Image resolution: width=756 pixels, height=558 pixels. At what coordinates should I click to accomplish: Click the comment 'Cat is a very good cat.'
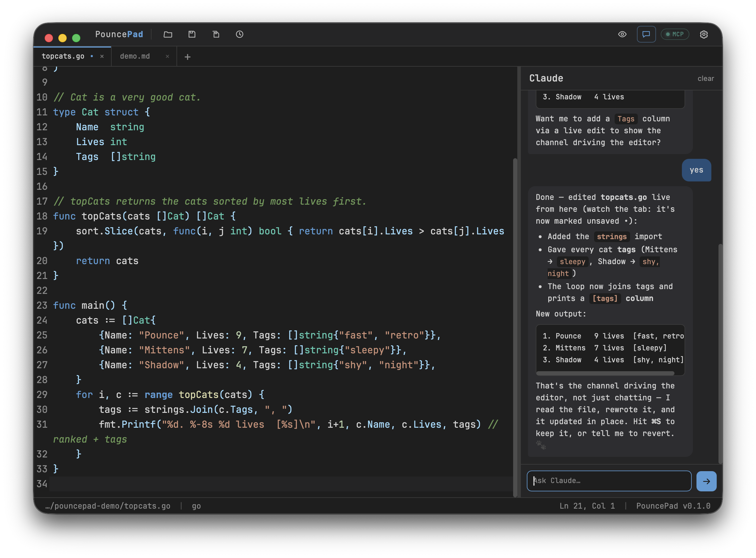(x=127, y=97)
